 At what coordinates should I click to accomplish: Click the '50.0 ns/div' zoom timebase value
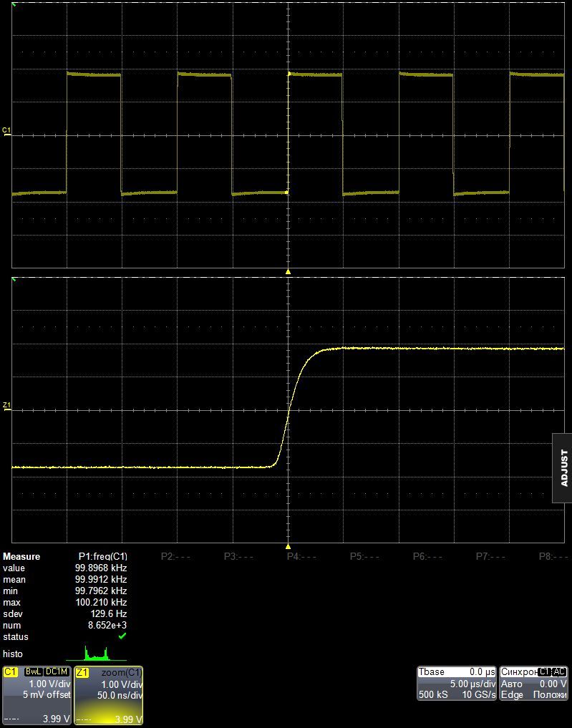click(120, 695)
